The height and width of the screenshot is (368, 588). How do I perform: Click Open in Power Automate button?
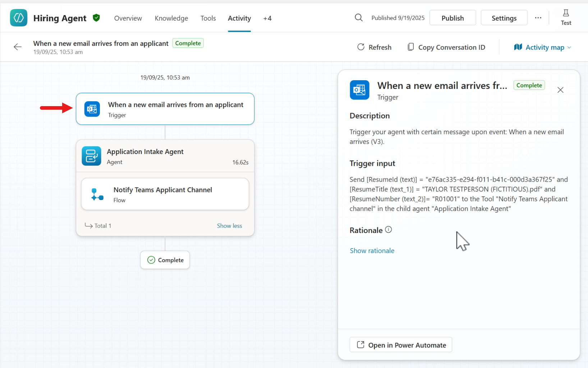pos(401,345)
